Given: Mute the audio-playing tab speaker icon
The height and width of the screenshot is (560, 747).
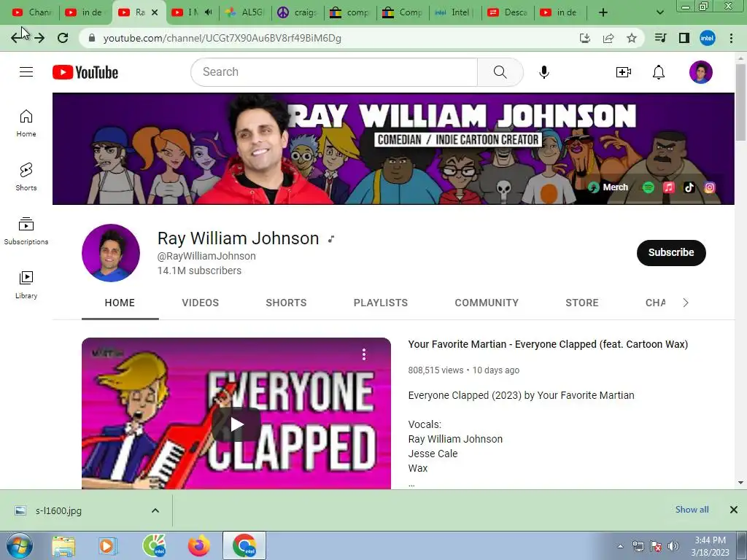Looking at the screenshot, I should (x=208, y=12).
